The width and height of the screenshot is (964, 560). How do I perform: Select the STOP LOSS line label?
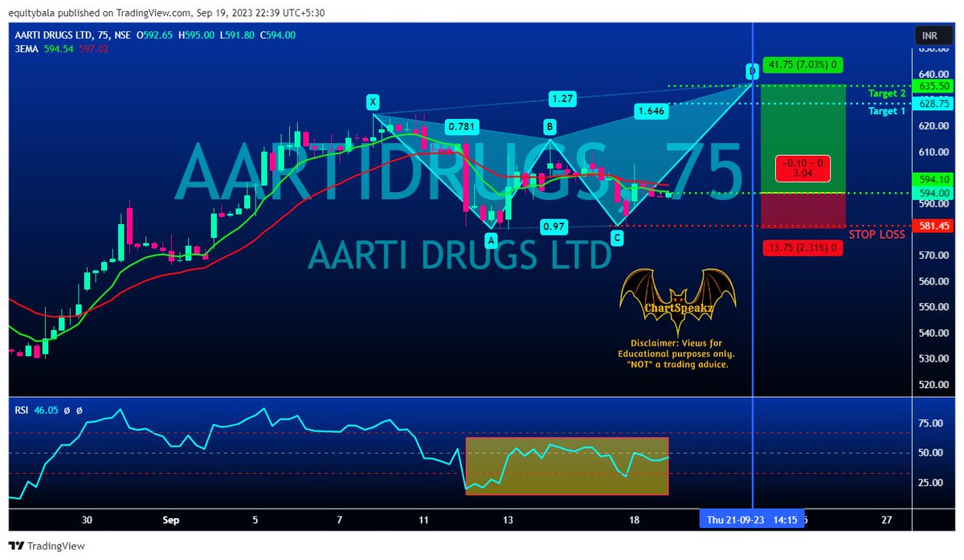click(x=876, y=235)
